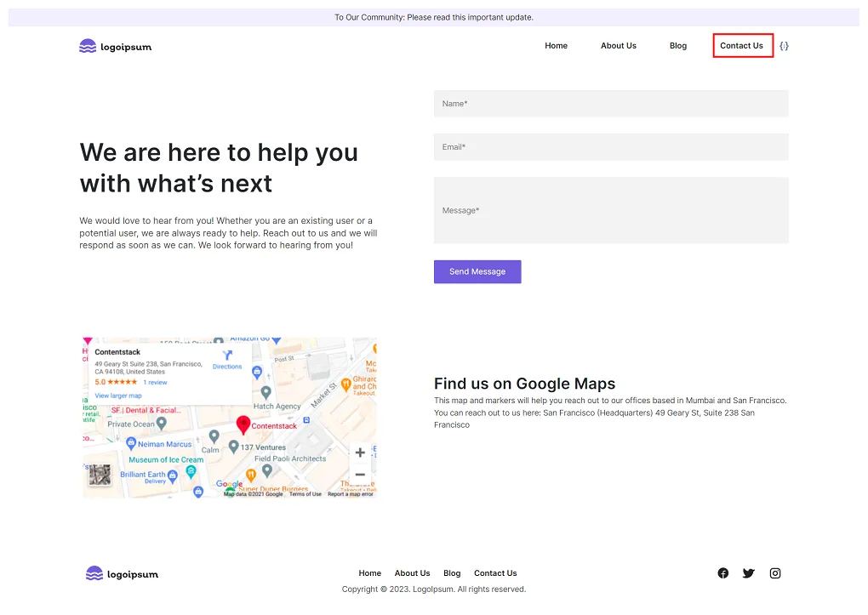Zoom in on the Google map

point(359,453)
